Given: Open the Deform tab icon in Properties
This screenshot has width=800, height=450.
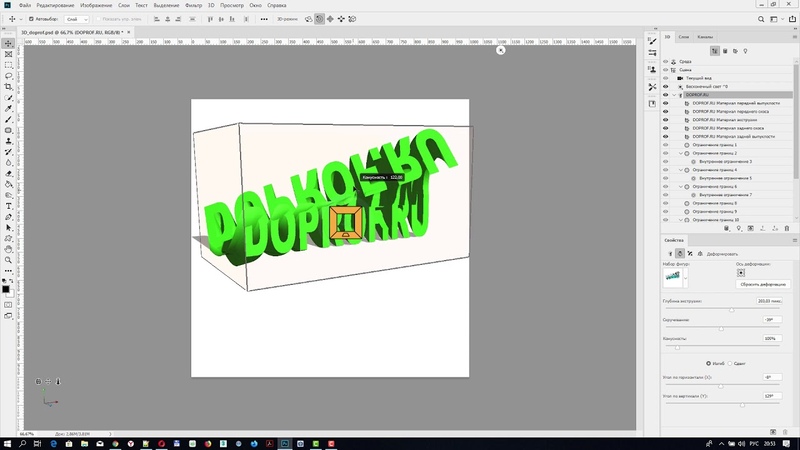Looking at the screenshot, I should pos(680,254).
